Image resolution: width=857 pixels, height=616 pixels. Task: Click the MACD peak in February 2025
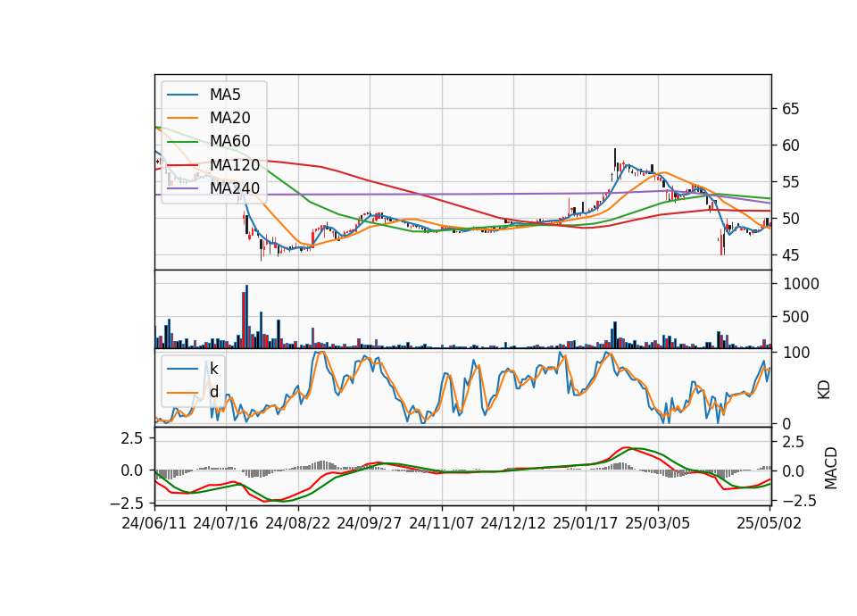627,447
